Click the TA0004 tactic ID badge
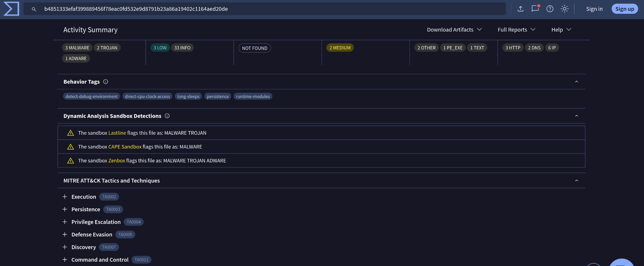The height and width of the screenshot is (266, 644). pyautogui.click(x=134, y=222)
